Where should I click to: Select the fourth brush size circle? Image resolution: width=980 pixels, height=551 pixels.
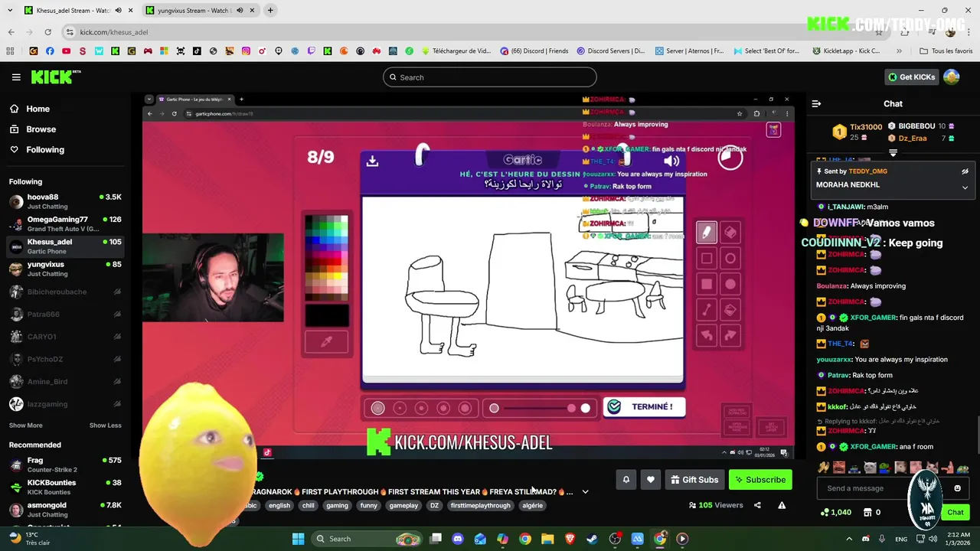click(443, 408)
